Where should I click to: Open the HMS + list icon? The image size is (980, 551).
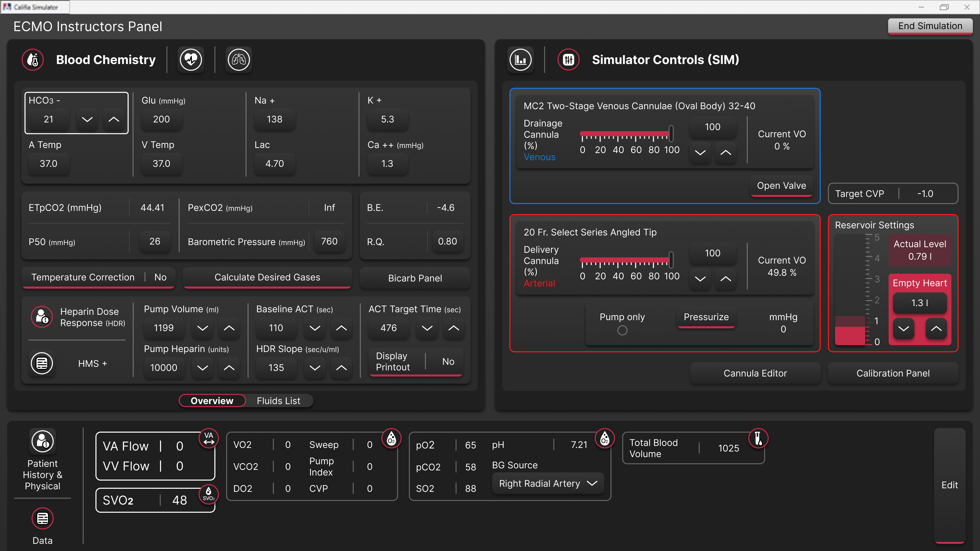(42, 363)
